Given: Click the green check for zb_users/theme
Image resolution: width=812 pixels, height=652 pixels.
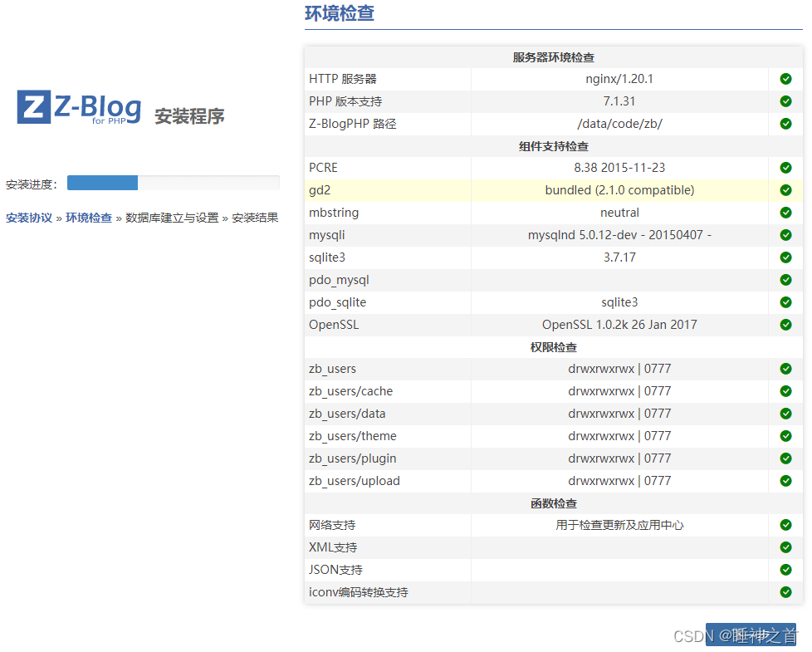Looking at the screenshot, I should [x=785, y=436].
